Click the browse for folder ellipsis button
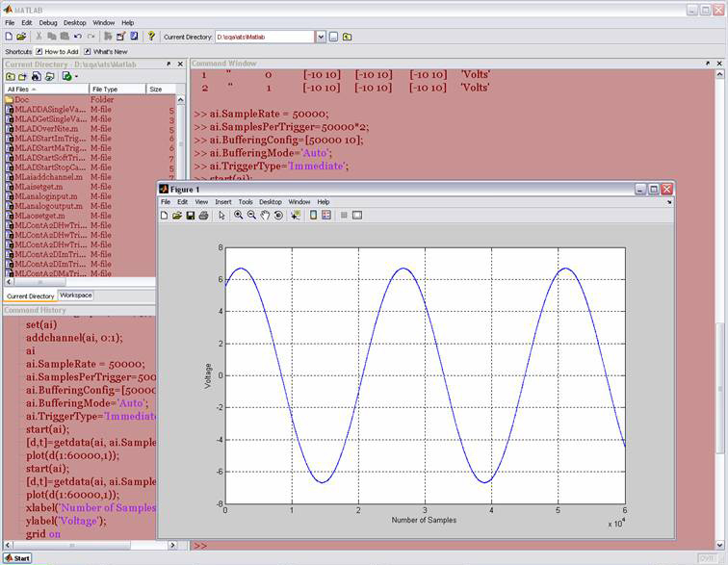This screenshot has height=565, width=728. tap(333, 37)
